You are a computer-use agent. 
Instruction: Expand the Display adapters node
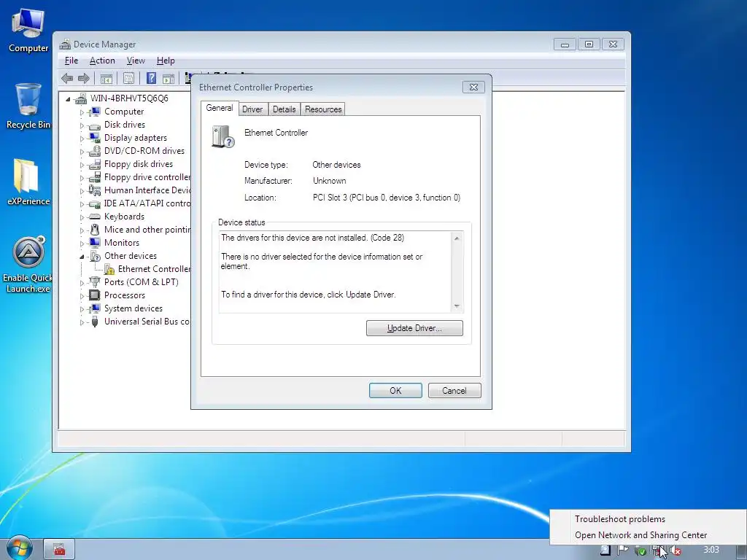point(82,139)
